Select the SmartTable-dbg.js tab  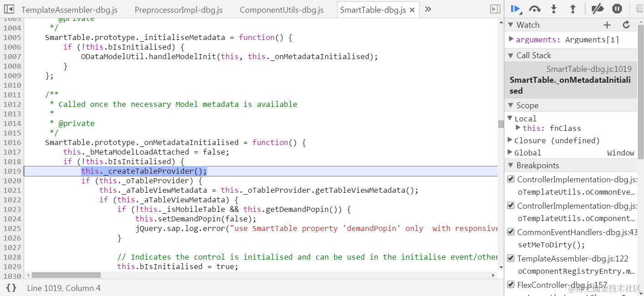tap(373, 10)
